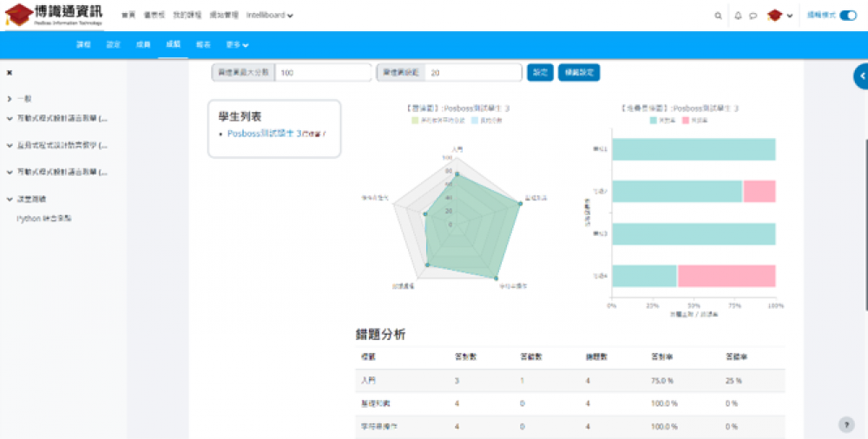The height and width of the screenshot is (439, 868).
Task: Click the user avatar graduation cap icon
Action: [774, 16]
